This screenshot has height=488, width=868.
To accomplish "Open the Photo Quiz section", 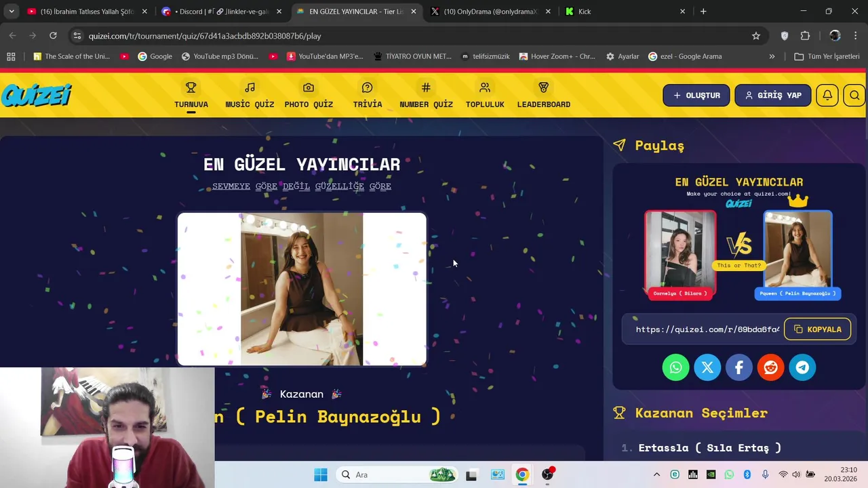I will click(309, 96).
